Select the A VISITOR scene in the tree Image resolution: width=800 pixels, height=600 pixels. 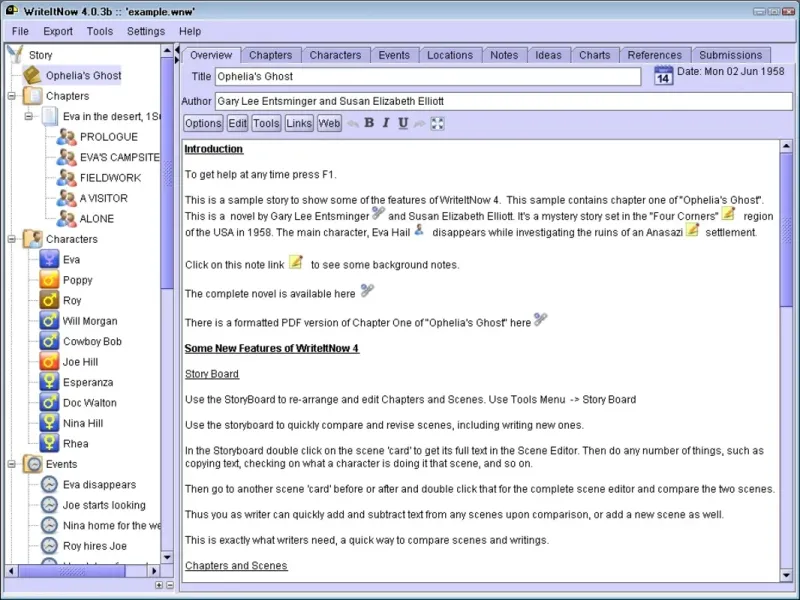click(104, 198)
